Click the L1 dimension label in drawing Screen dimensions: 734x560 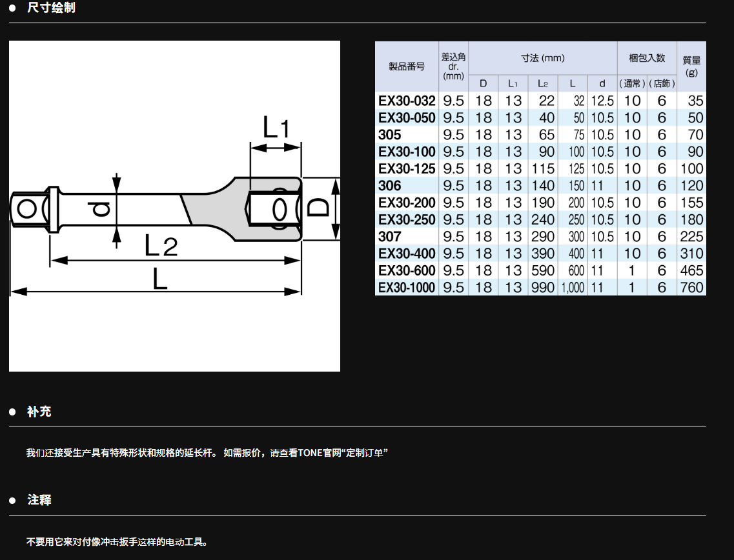276,127
